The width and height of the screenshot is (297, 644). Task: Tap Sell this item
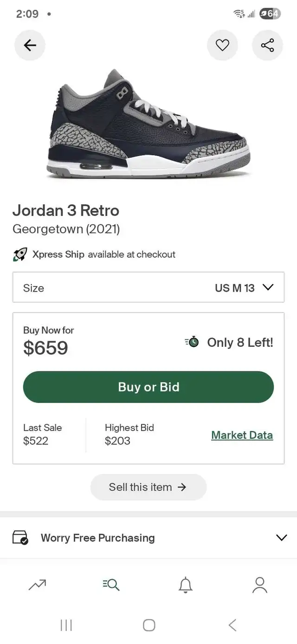point(148,487)
